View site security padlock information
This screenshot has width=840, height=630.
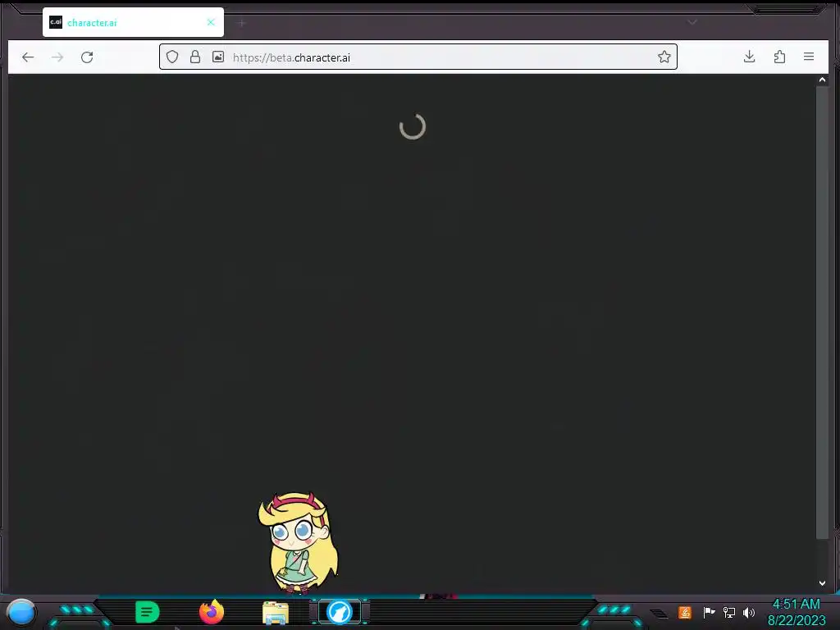tap(195, 57)
